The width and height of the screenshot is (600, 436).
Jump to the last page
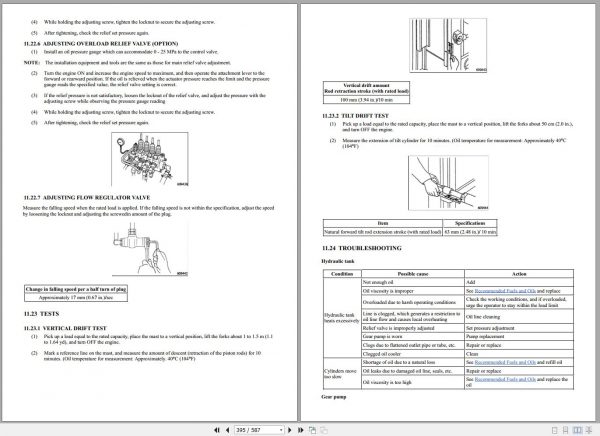[x=301, y=430]
